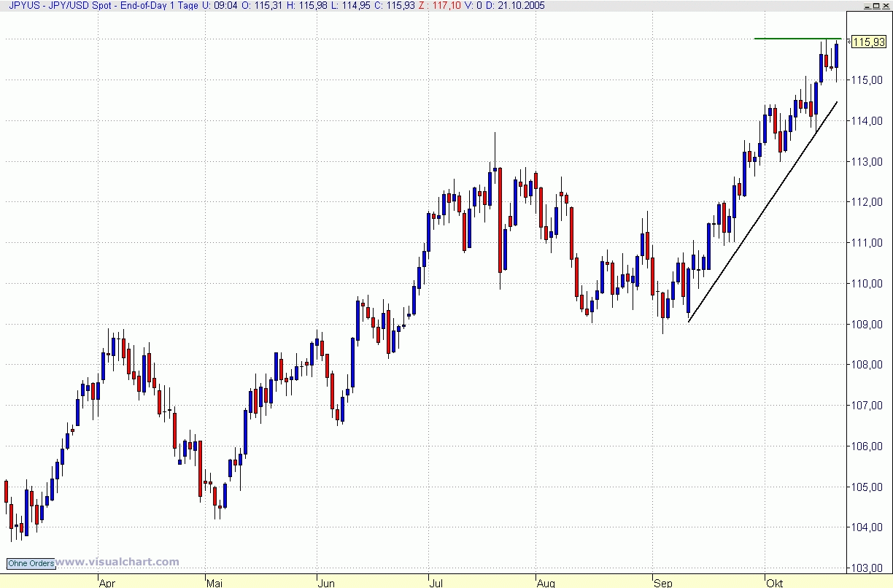
Task: Click the Apr label on time axis
Action: coord(107,583)
